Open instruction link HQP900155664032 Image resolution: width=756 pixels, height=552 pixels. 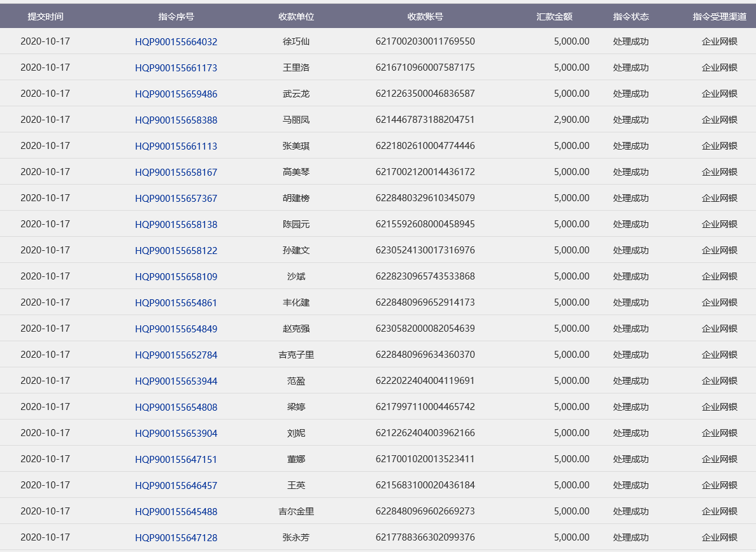(x=176, y=42)
